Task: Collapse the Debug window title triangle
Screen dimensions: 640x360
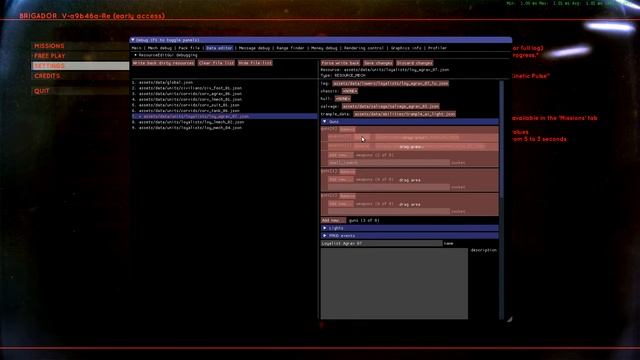Action: tap(133, 40)
